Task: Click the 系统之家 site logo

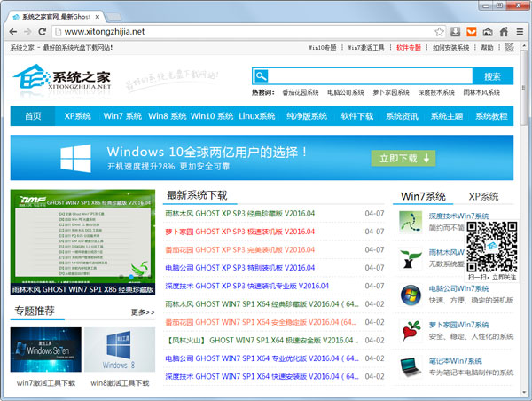Action: pyautogui.click(x=63, y=79)
